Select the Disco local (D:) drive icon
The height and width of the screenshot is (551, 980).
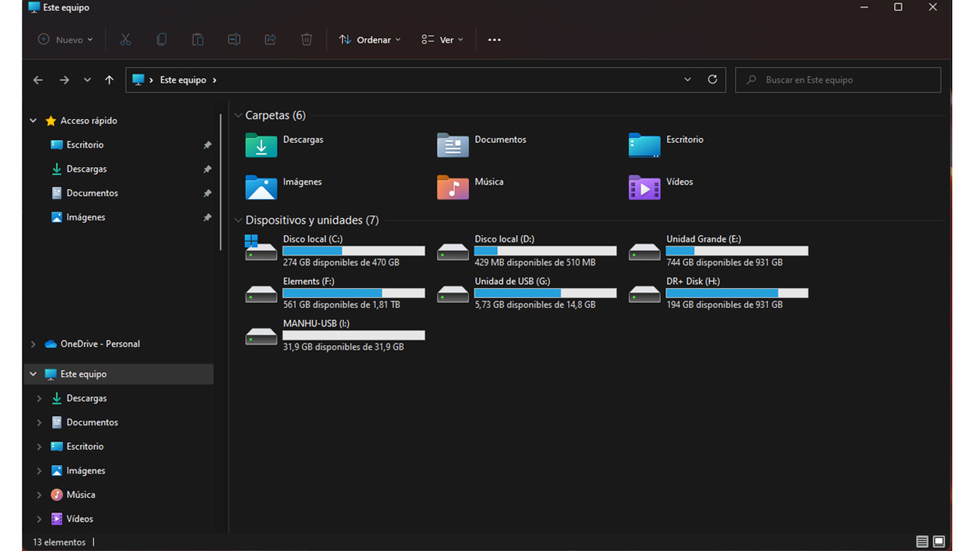coord(453,252)
